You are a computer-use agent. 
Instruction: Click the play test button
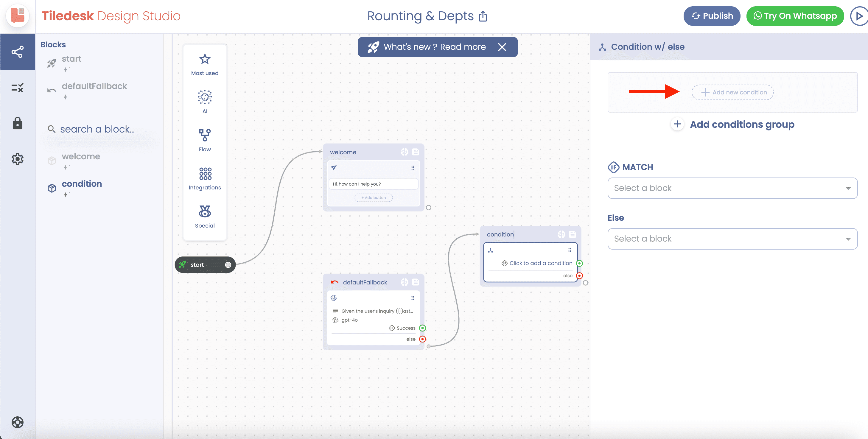(859, 16)
